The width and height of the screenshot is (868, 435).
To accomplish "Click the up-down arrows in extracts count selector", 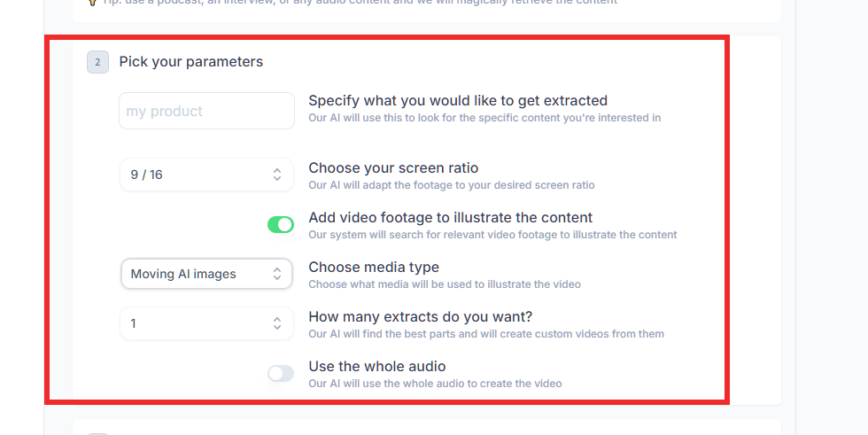I will pyautogui.click(x=277, y=323).
